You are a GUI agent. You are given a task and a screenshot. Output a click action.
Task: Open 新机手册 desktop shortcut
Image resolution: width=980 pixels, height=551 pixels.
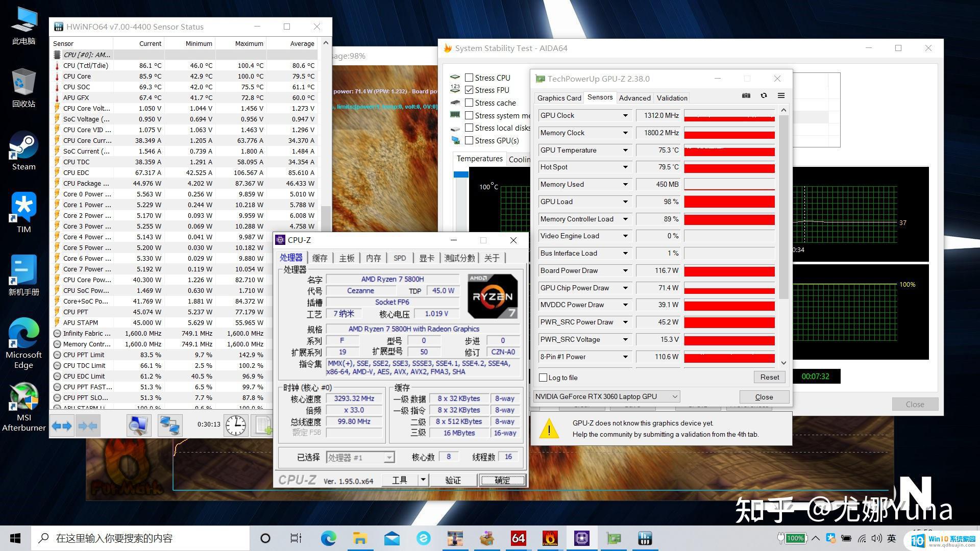click(23, 275)
